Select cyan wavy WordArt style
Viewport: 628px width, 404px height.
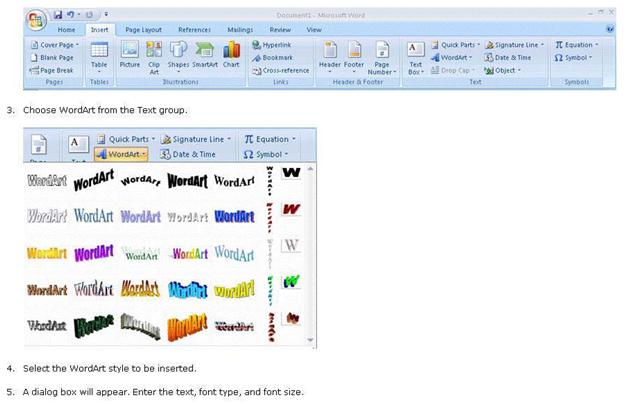[x=187, y=289]
